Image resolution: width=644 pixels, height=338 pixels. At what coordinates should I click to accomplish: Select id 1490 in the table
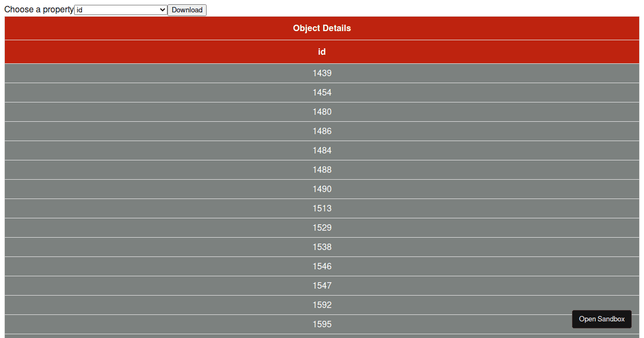(321, 189)
